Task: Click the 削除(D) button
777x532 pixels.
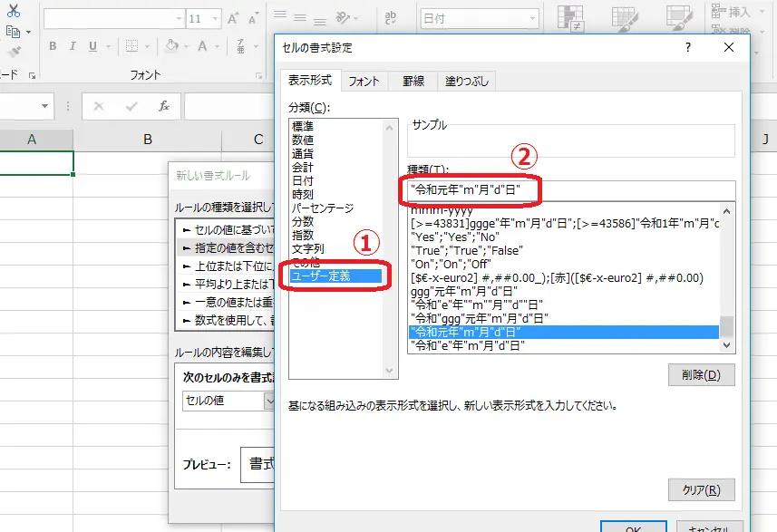Action: [x=701, y=375]
